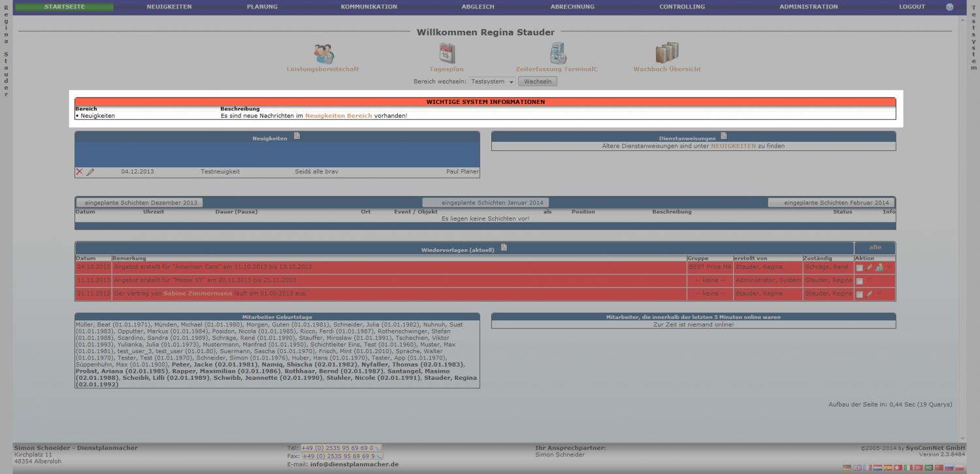Edit the Testneuigkeit news entry pencil
This screenshot has height=474, width=980.
pyautogui.click(x=90, y=172)
